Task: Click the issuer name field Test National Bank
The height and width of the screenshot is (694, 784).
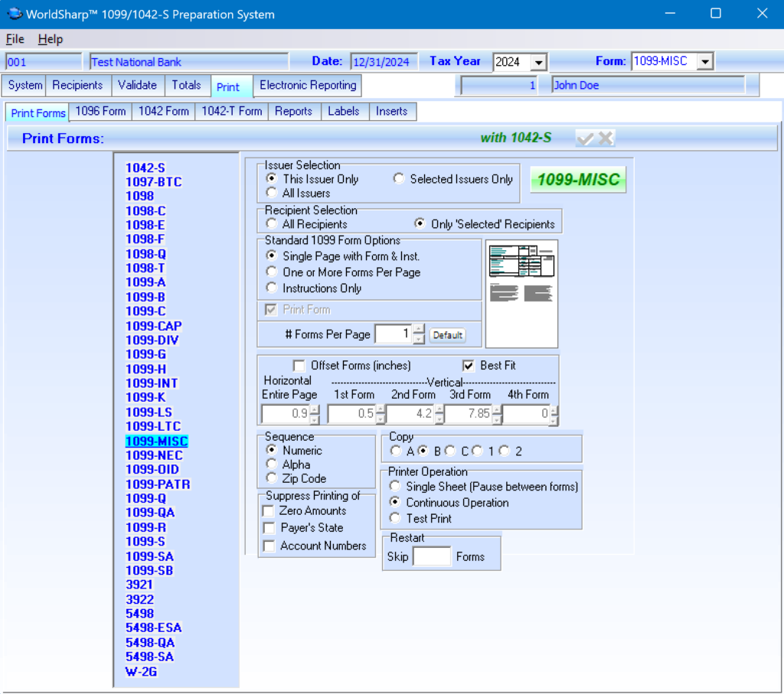Action: pos(189,62)
